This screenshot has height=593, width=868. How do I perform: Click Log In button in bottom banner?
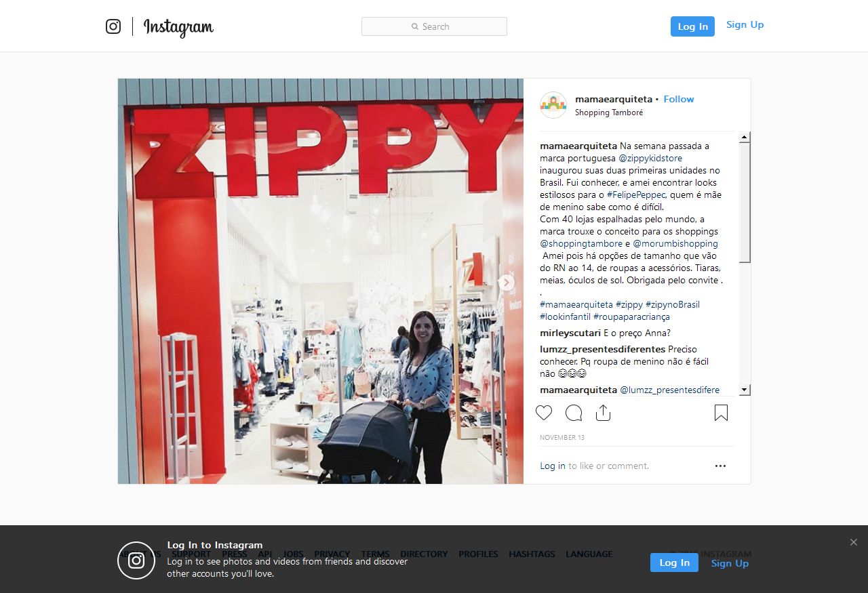tap(674, 563)
